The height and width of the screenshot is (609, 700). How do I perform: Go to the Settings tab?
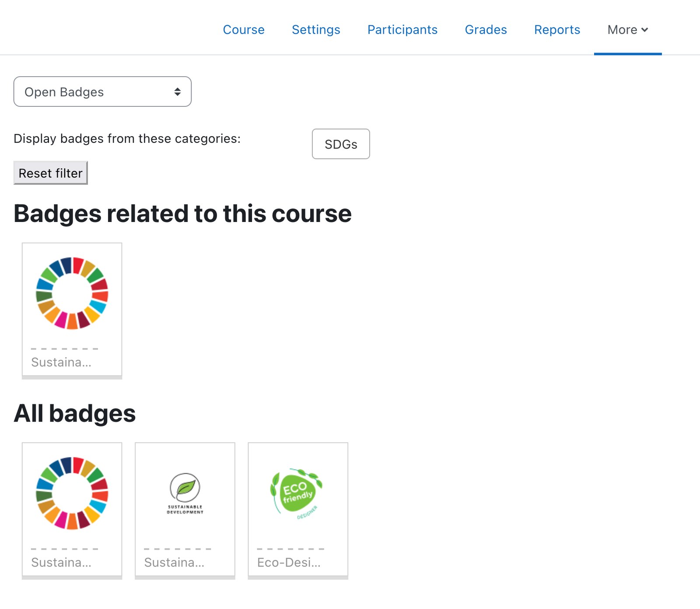[x=316, y=29]
